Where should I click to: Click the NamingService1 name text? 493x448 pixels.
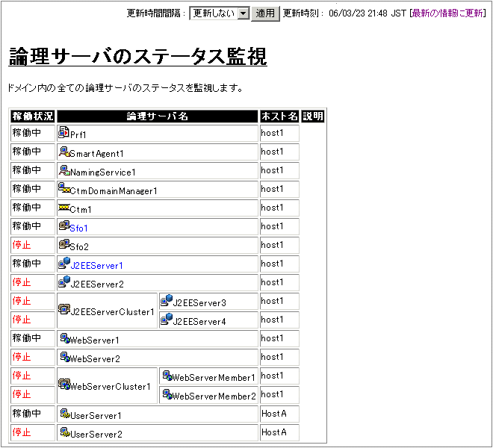point(103,172)
